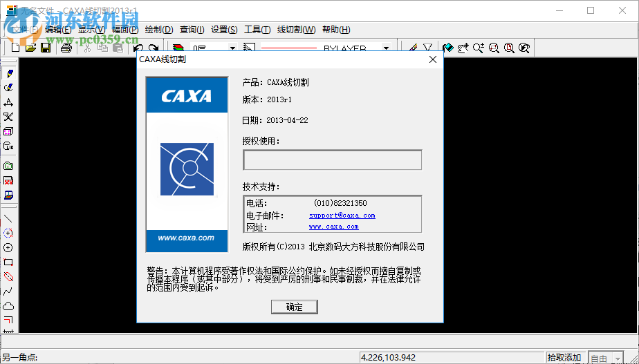Select the red hatched centerline tool
Image resolution: width=639 pixels, height=364 pixels.
[8, 277]
